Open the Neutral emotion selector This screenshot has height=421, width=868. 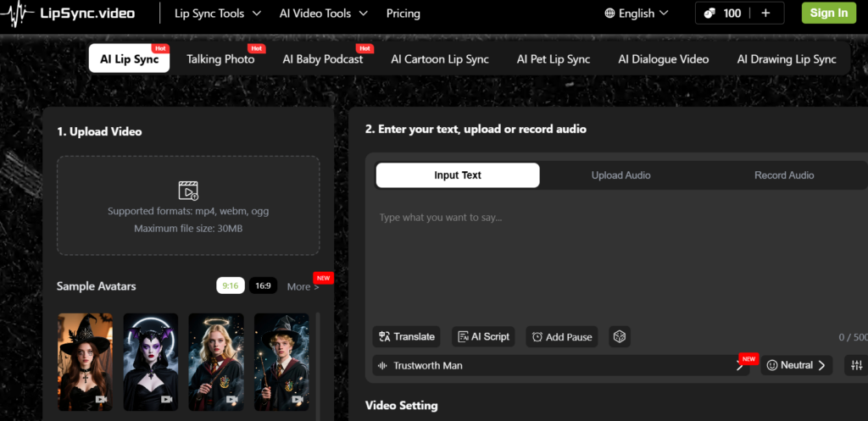[796, 365]
